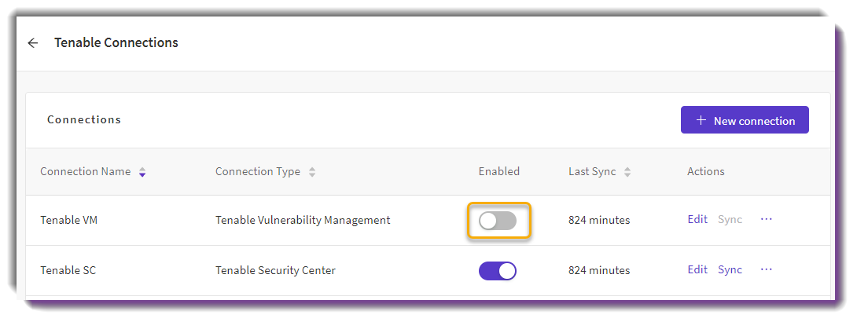
Task: Open more actions menu for Tenable VM
Action: click(766, 220)
